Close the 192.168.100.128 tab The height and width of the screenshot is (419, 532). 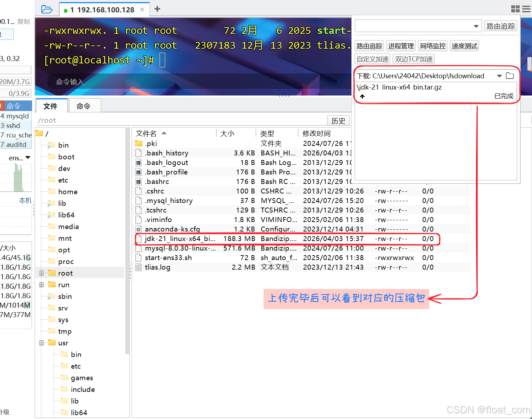click(x=142, y=10)
